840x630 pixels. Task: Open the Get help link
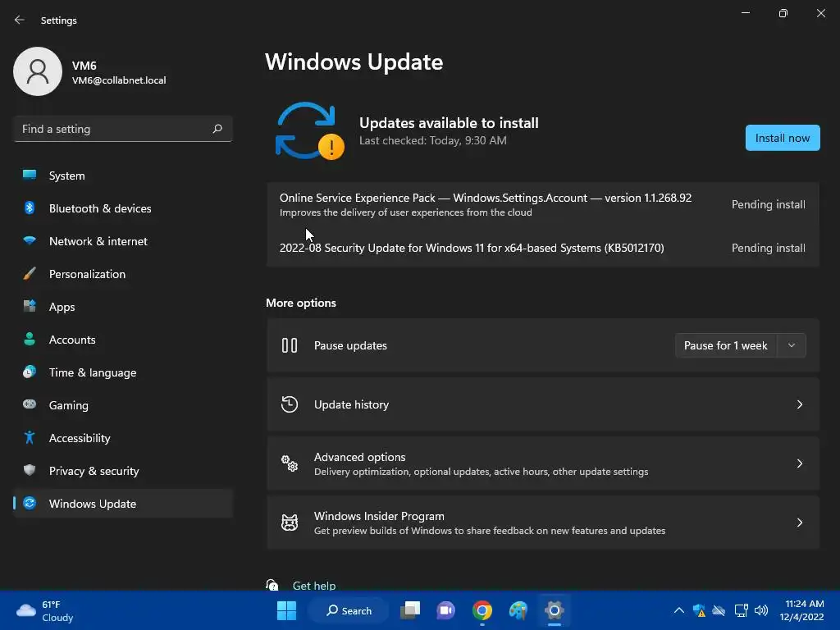314,586
